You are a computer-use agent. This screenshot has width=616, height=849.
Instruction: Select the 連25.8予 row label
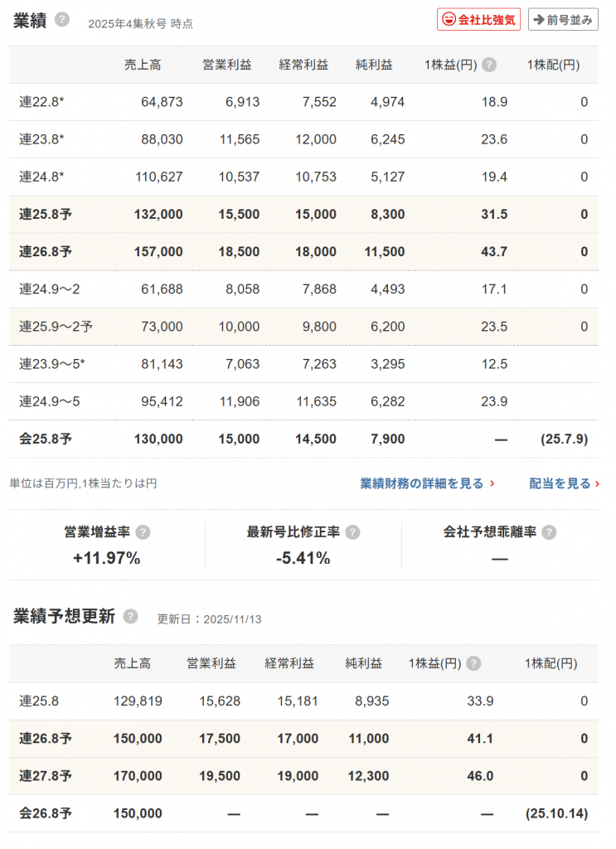(x=46, y=214)
